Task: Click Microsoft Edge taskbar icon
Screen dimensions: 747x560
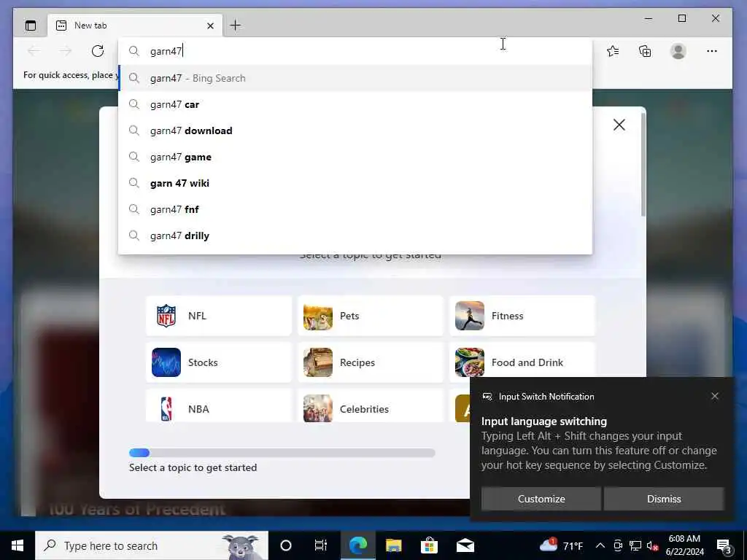Action: tap(357, 545)
